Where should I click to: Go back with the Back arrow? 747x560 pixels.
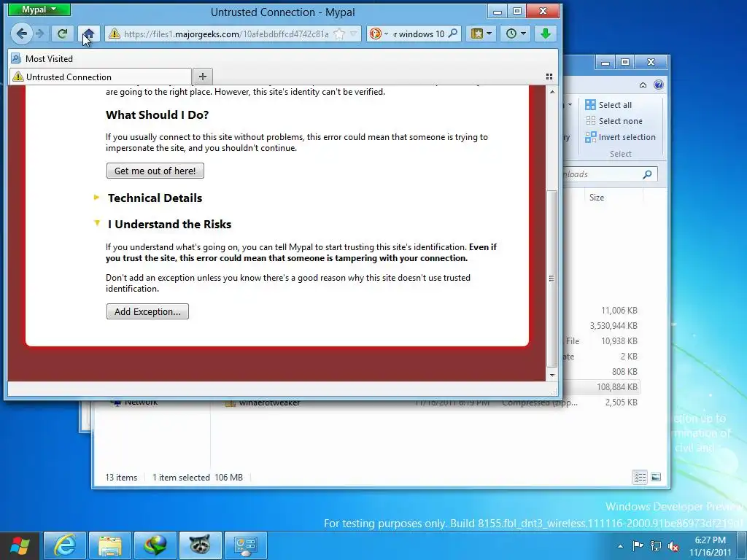pos(21,34)
